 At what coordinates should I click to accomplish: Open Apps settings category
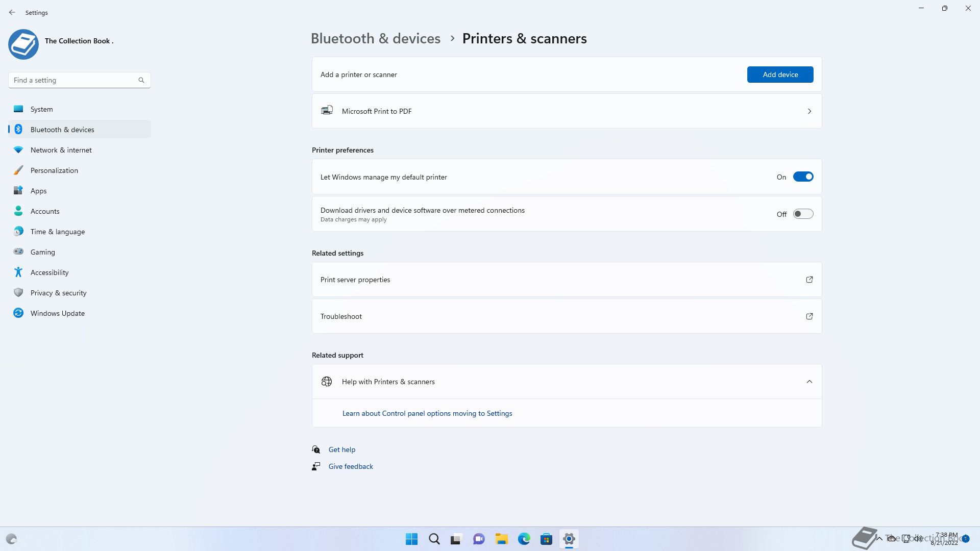(x=80, y=190)
